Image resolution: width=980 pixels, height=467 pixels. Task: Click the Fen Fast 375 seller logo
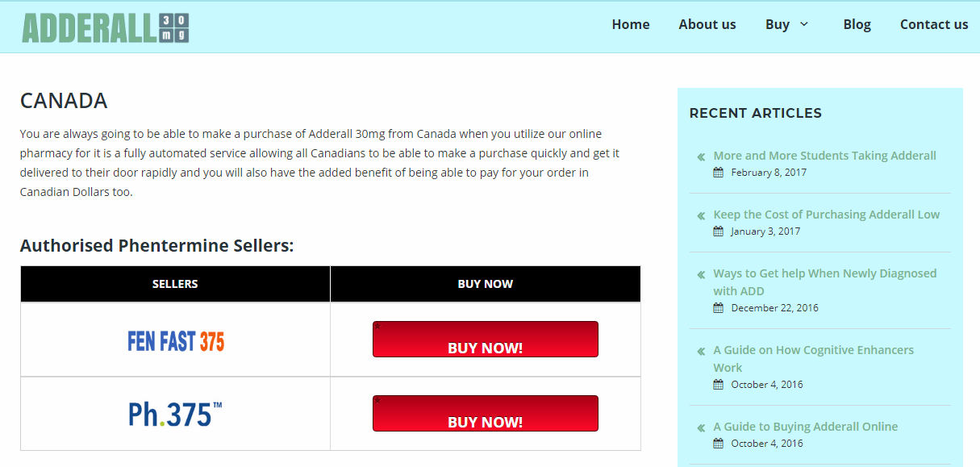[x=176, y=341]
